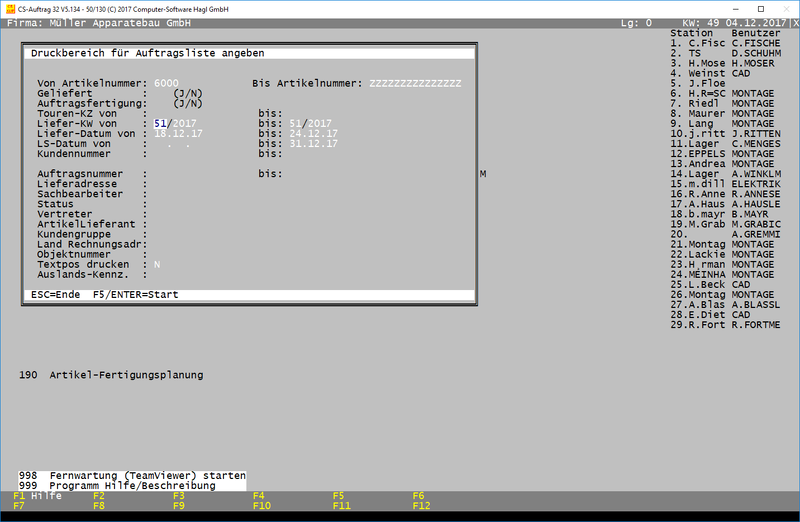The image size is (800, 522).
Task: Toggle the Textpos drucken N value
Action: pyautogui.click(x=156, y=264)
